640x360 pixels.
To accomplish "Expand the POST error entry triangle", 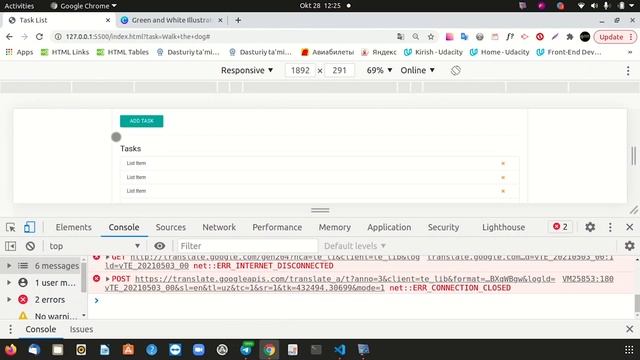I will [x=107, y=279].
